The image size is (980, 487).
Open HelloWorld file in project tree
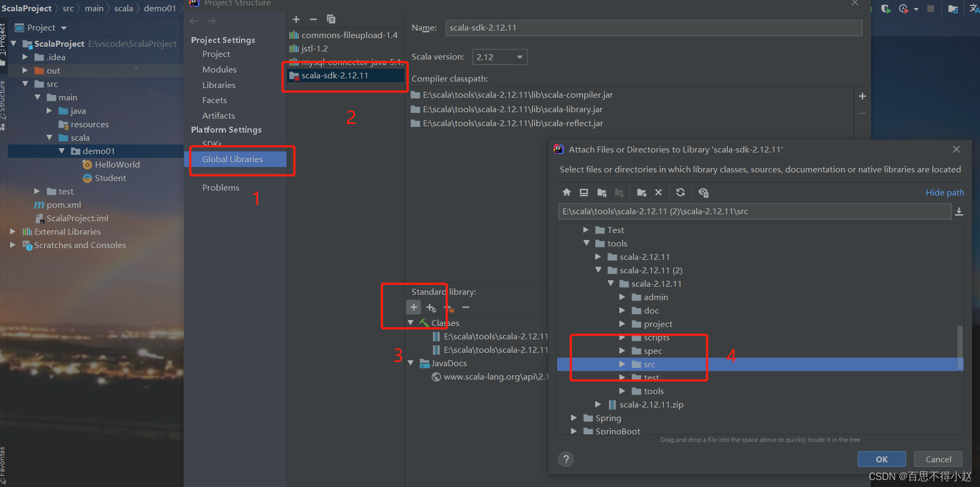111,164
